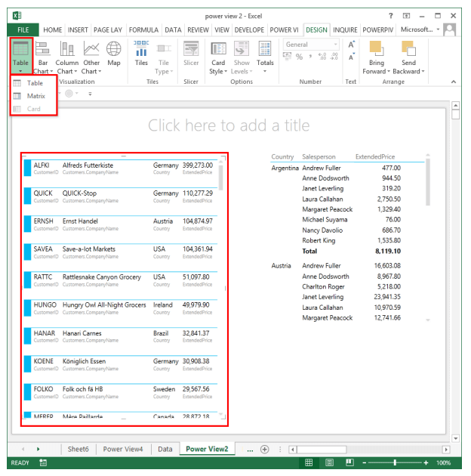Image resolution: width=471 pixels, height=476 pixels.
Task: Increase decimal places
Action: [322, 57]
